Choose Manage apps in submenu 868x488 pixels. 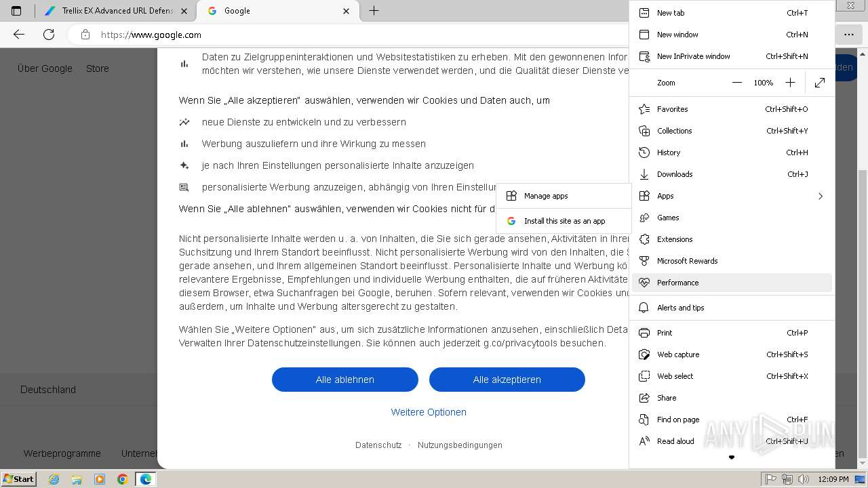tap(564, 196)
